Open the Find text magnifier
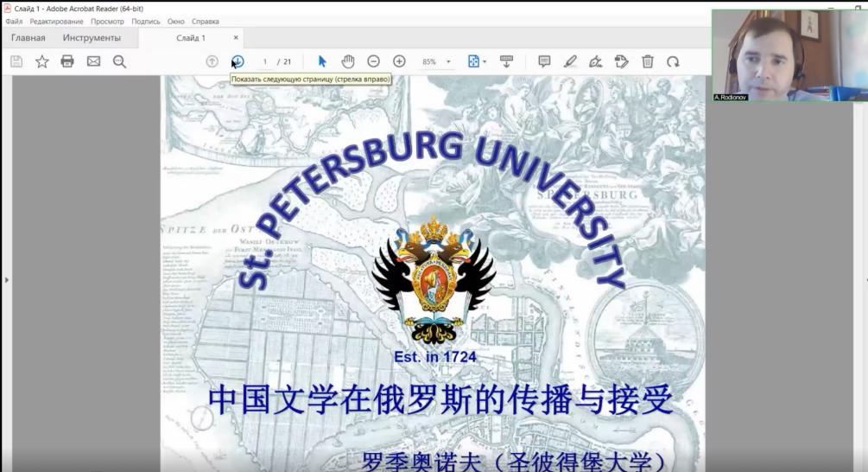Screen dimensions: 868x472 pos(119,61)
